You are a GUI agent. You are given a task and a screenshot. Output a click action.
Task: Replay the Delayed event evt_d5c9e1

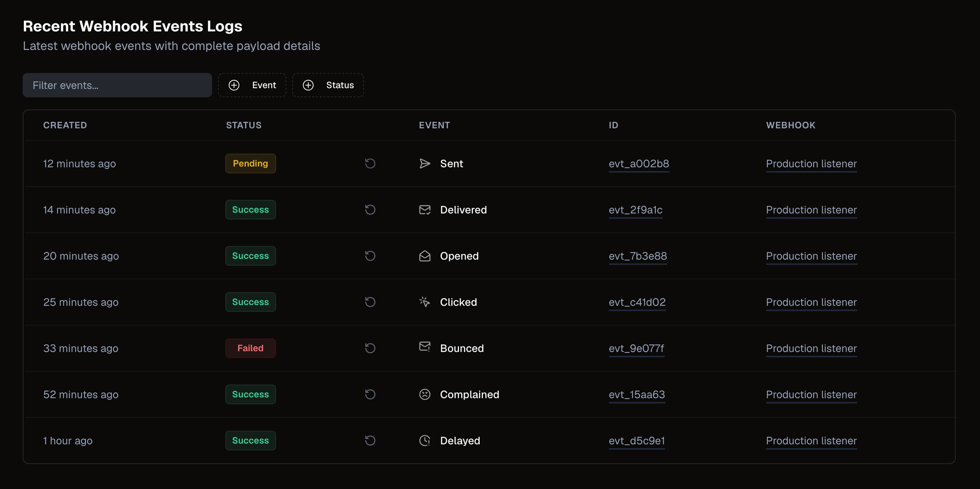370,440
